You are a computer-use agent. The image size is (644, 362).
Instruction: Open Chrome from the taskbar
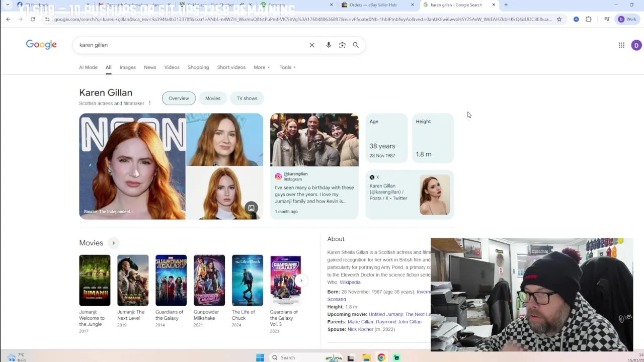click(381, 357)
